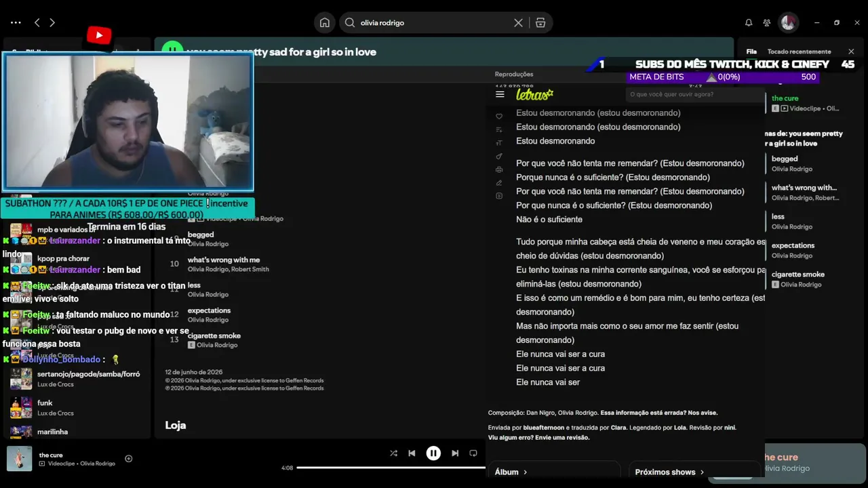Go forward with the right arrow
Viewport: 868px width, 488px height.
[52, 22]
